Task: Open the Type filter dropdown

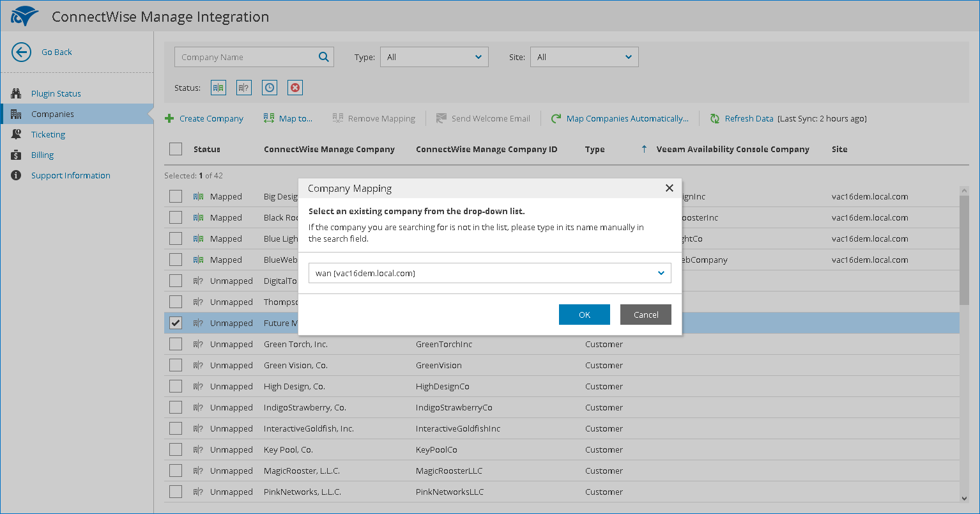Action: coord(434,57)
